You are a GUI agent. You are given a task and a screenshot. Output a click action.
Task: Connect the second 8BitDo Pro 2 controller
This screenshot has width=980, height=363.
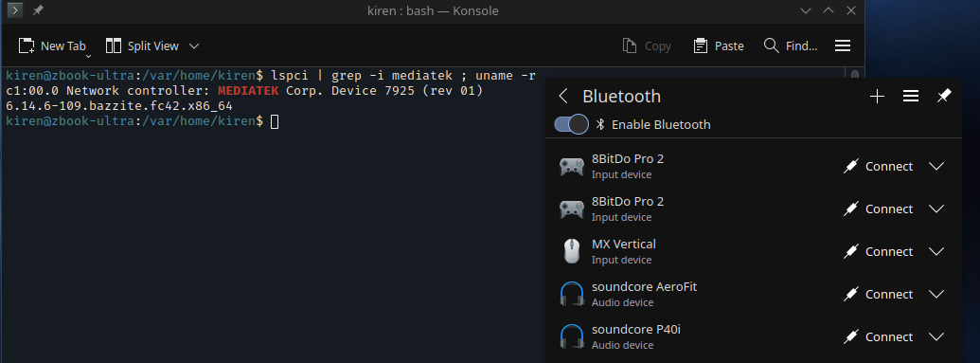878,209
